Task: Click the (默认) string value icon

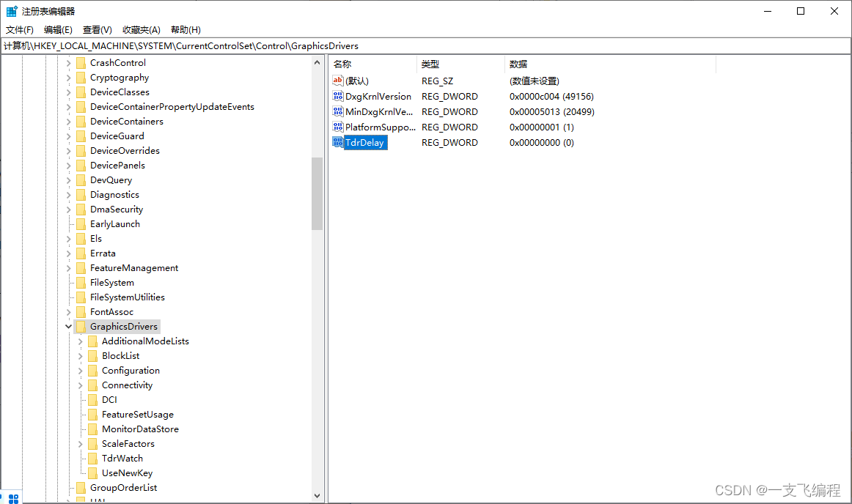Action: 338,81
